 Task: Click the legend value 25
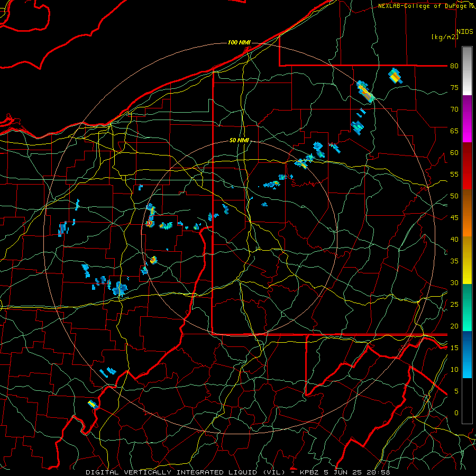(454, 305)
